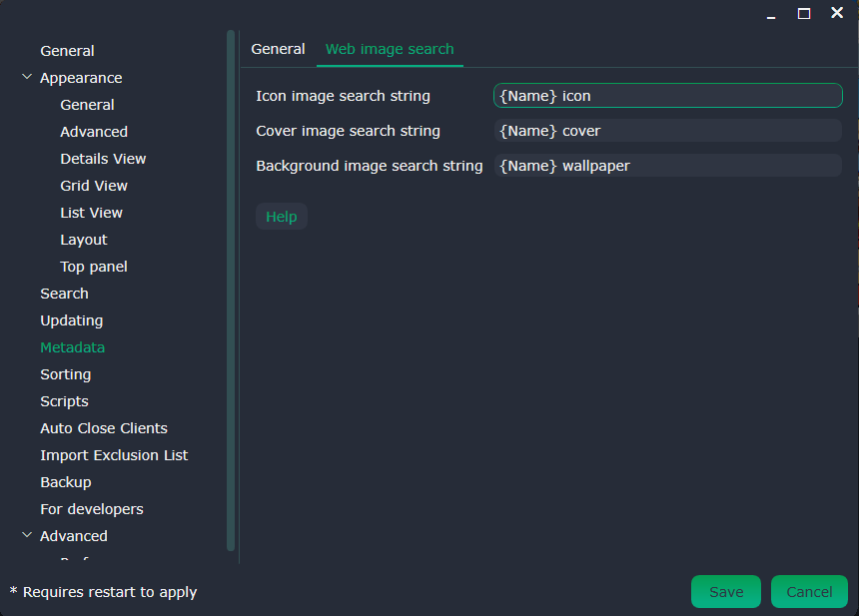
Task: Open the Import Exclusion List page
Action: point(114,454)
